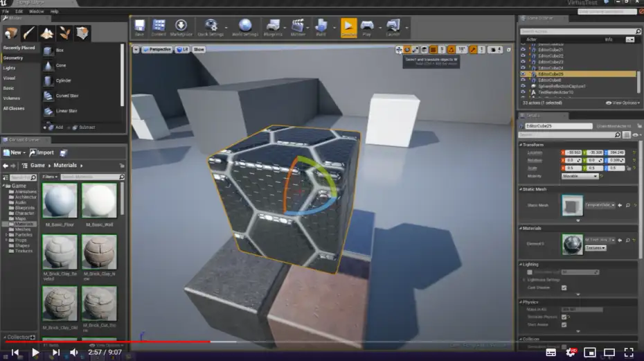
Task: Open the Textures dropdown under Materials
Action: [x=596, y=248]
